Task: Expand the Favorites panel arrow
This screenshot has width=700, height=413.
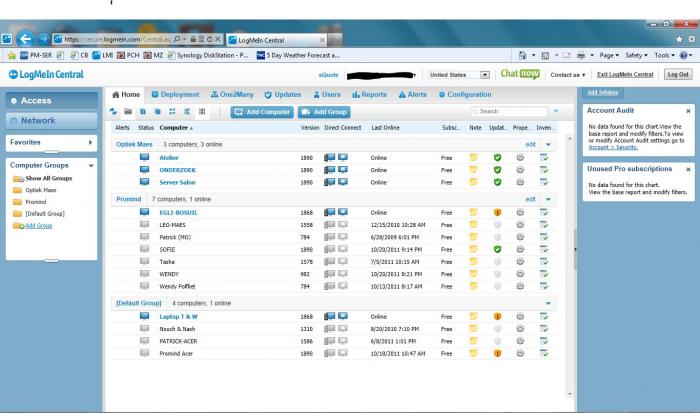Action: pos(90,142)
